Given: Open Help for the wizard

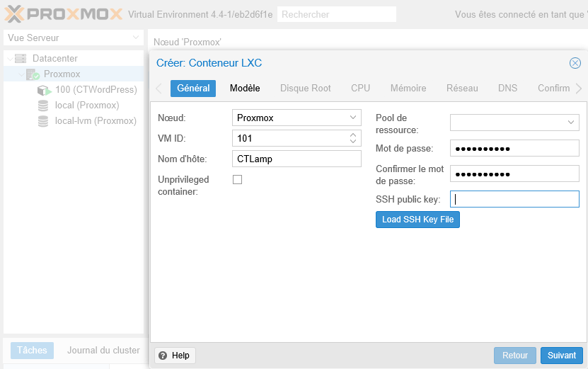Looking at the screenshot, I should (x=175, y=356).
